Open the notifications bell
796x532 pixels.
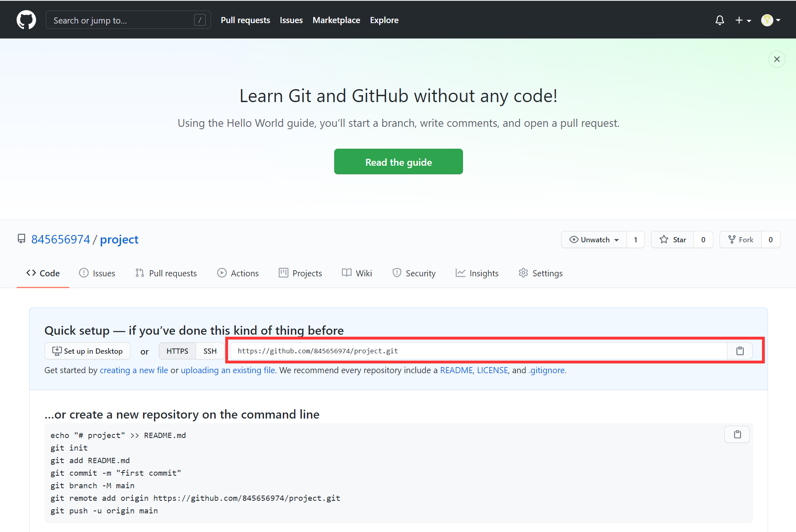click(x=719, y=20)
